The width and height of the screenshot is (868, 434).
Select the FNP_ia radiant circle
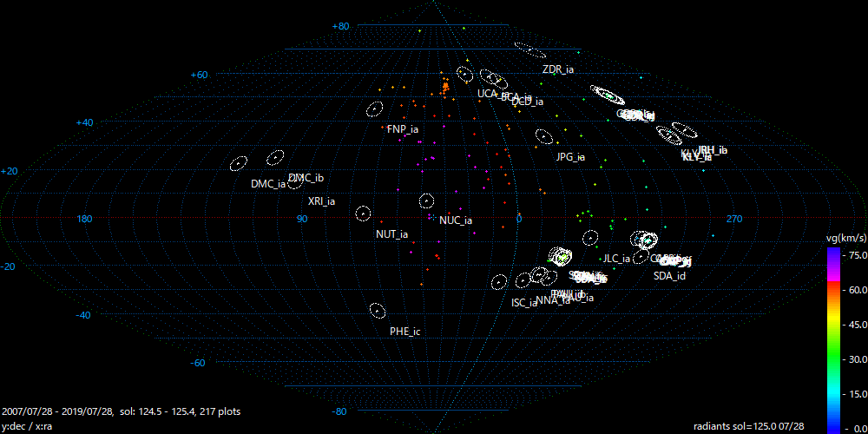click(375, 109)
